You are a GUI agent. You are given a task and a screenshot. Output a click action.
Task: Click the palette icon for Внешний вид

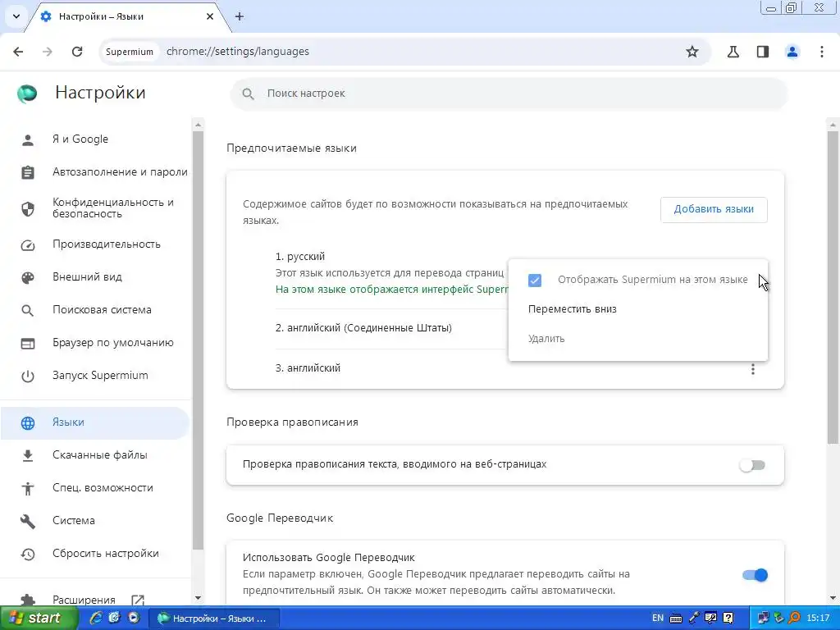click(27, 277)
